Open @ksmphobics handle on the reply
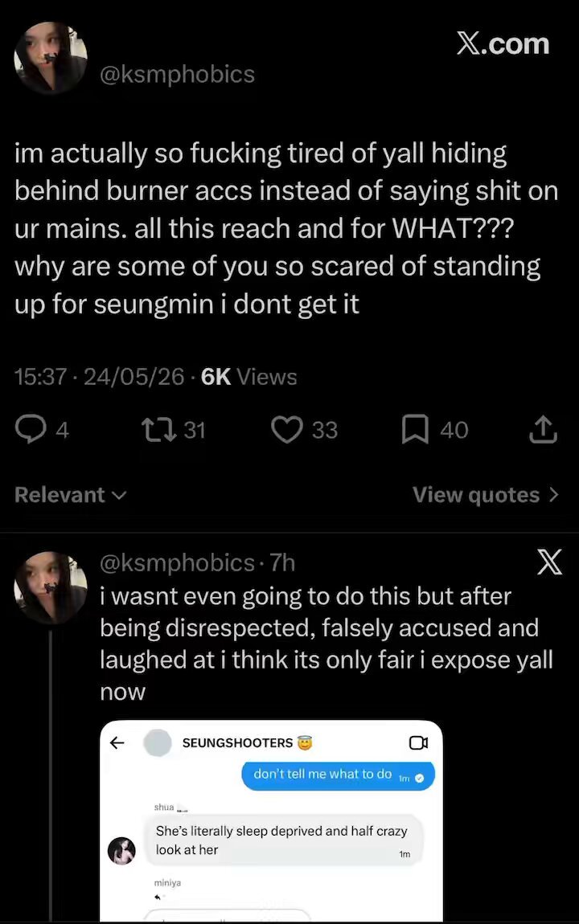This screenshot has height=924, width=579. (x=177, y=563)
